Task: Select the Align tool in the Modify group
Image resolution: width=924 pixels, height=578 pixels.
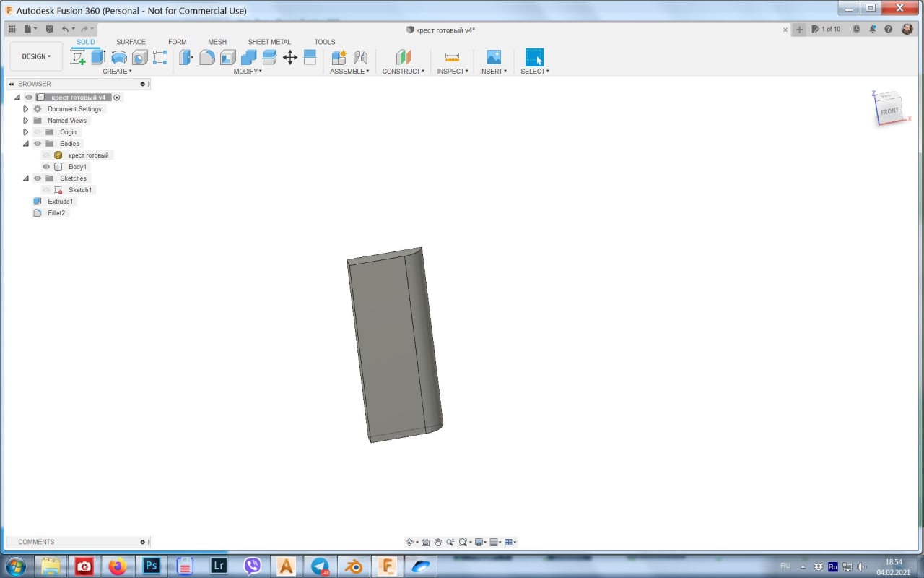Action: click(310, 57)
